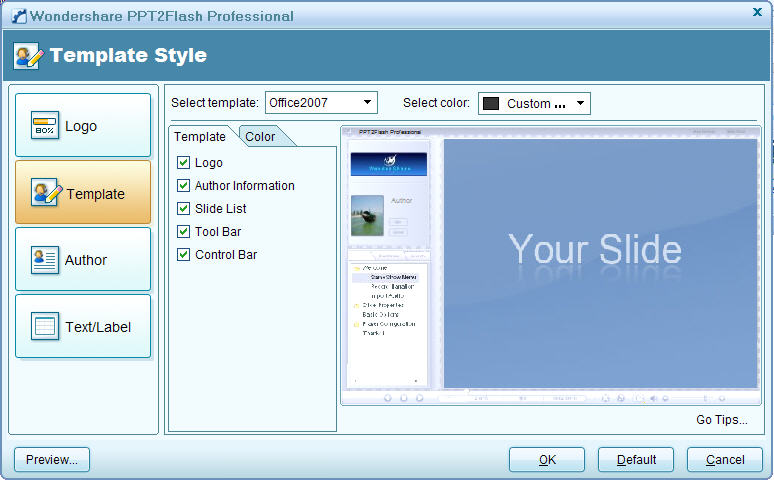Click the Preview... button
The image size is (774, 480).
(x=52, y=460)
